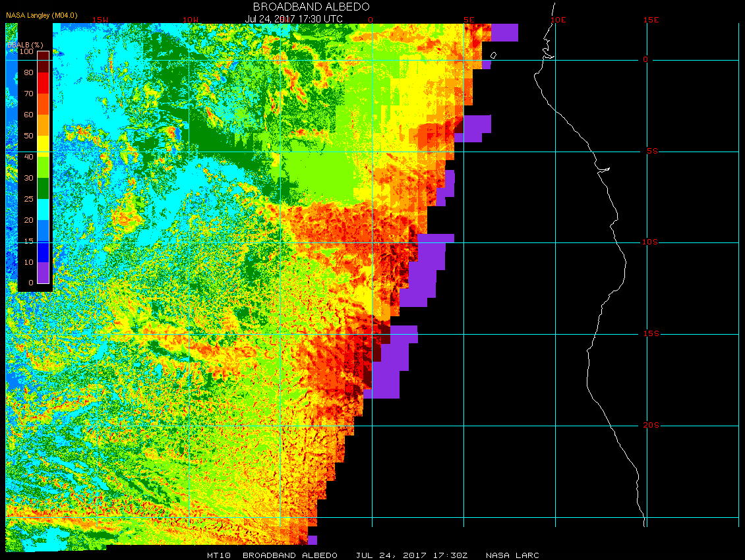Click the 0 longitude label on the top axis

click(x=371, y=20)
